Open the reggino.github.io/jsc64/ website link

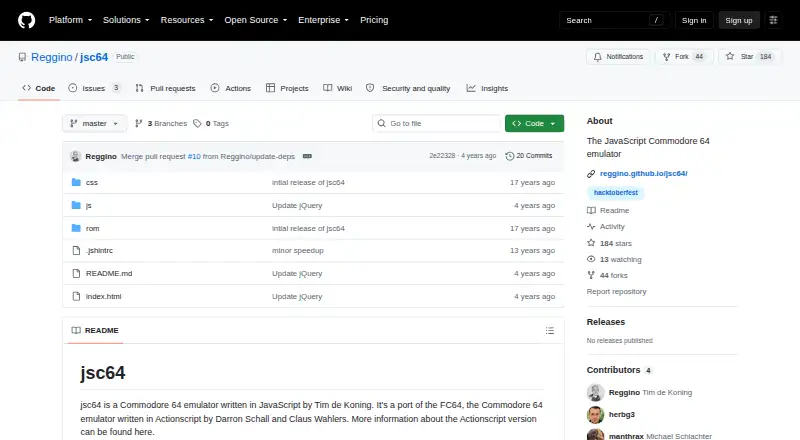(643, 174)
